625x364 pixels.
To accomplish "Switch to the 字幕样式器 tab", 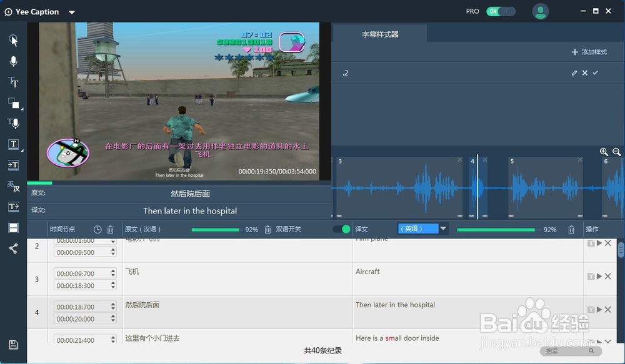I will 380,34.
